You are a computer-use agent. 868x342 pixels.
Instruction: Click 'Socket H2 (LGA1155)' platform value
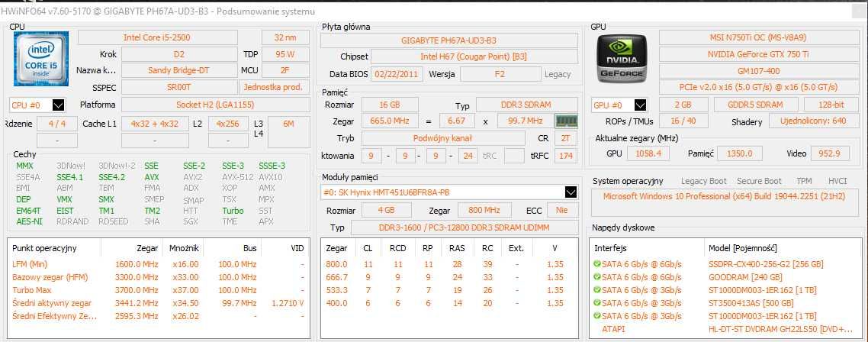pos(215,105)
